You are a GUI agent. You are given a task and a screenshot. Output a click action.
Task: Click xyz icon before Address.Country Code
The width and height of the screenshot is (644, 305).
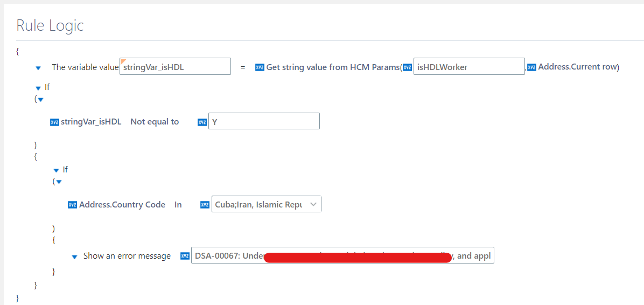pyautogui.click(x=72, y=205)
